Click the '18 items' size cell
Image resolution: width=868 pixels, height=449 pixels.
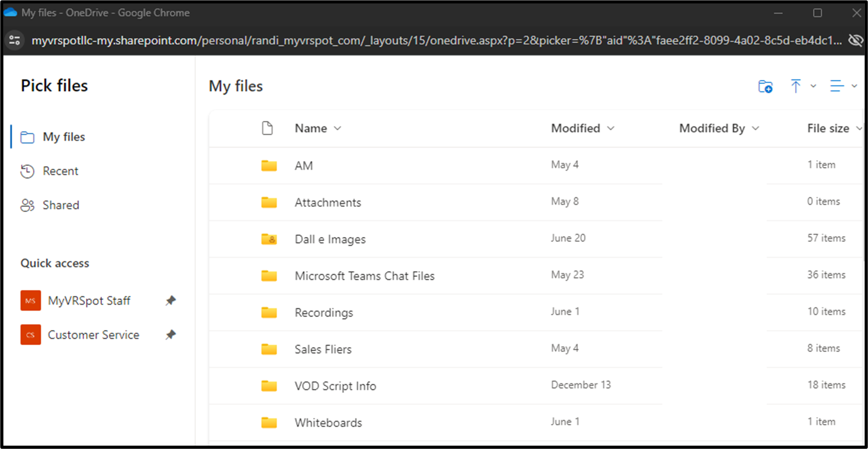[827, 385]
